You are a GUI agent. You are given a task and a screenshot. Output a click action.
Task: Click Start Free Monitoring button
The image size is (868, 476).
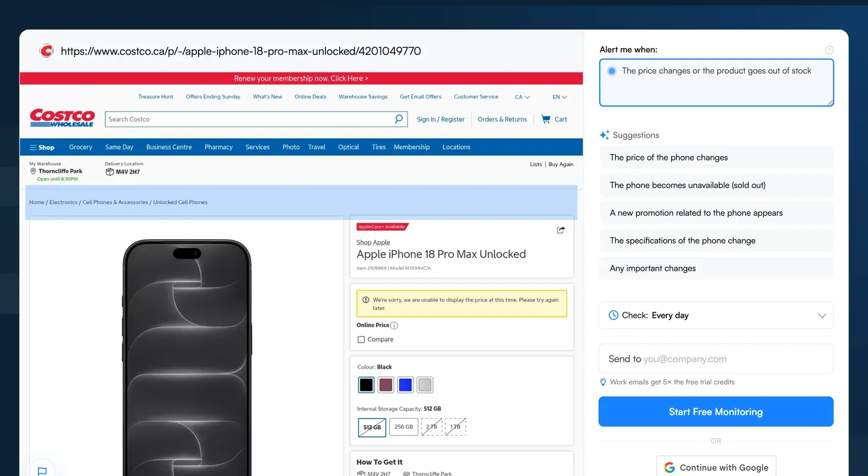click(716, 411)
